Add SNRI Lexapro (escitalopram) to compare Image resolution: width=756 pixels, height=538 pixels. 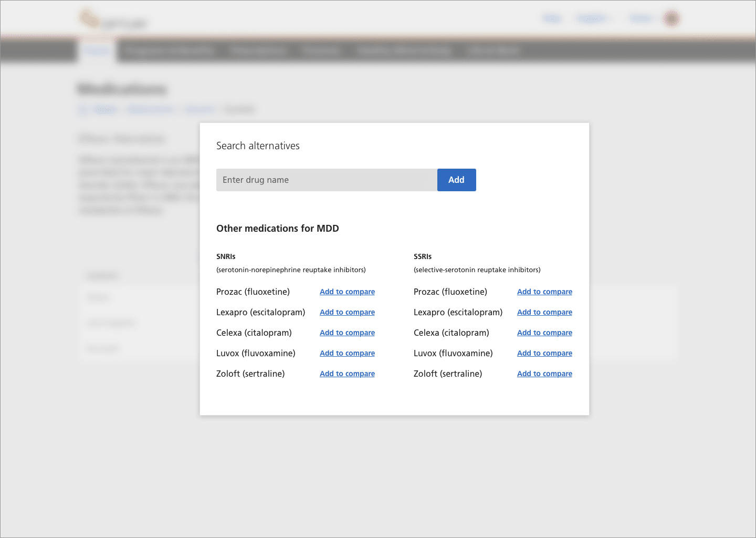347,312
